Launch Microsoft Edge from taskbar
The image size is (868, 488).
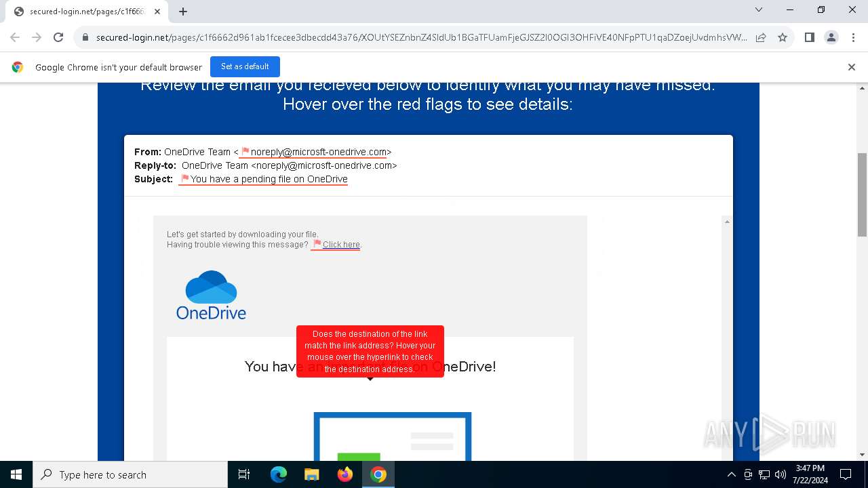pos(279,474)
